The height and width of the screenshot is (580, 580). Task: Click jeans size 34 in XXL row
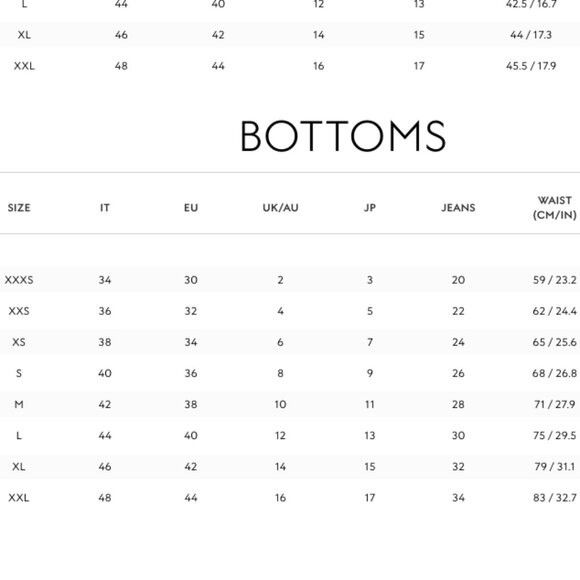tap(458, 498)
